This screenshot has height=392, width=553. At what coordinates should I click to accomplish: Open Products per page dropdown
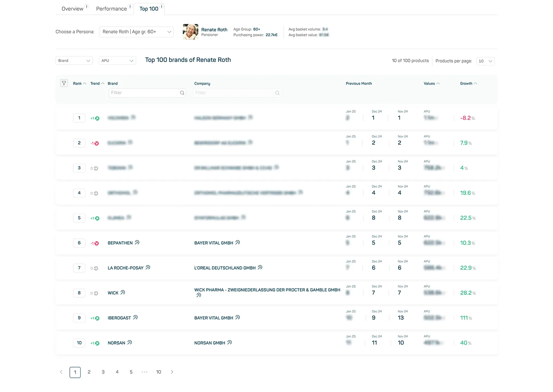485,61
